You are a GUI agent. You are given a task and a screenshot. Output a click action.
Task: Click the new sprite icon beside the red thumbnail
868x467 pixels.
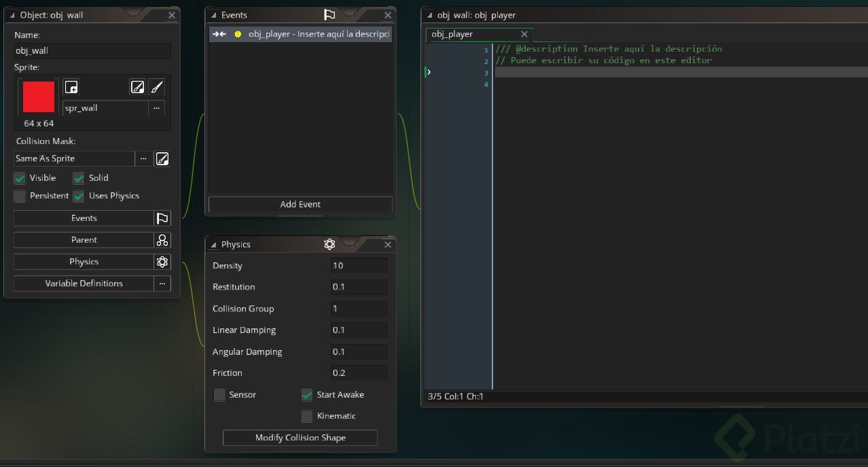point(71,87)
